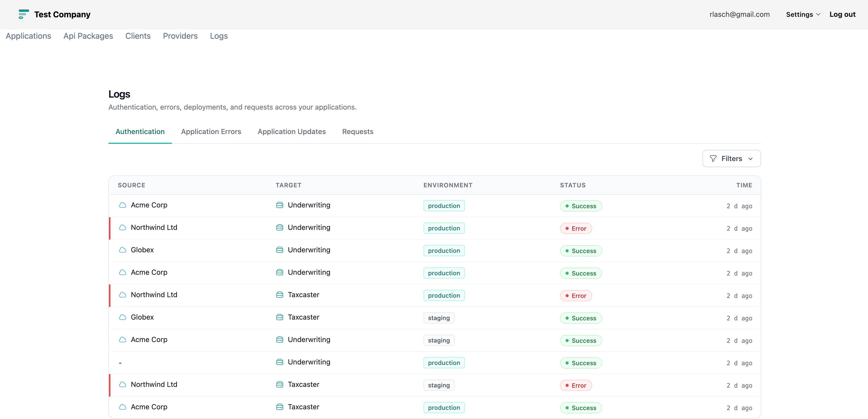
Task: Click database icon beside Underwriting in first row
Action: pos(280,205)
